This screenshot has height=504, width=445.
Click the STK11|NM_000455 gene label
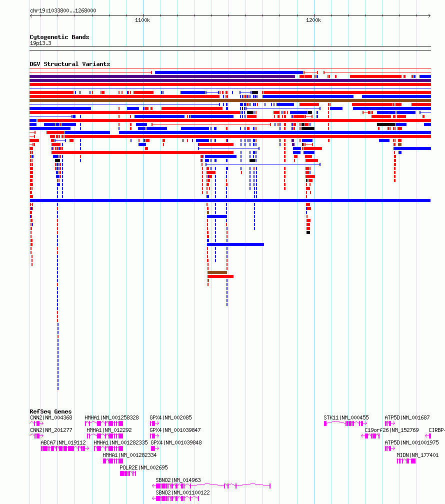pos(346,417)
